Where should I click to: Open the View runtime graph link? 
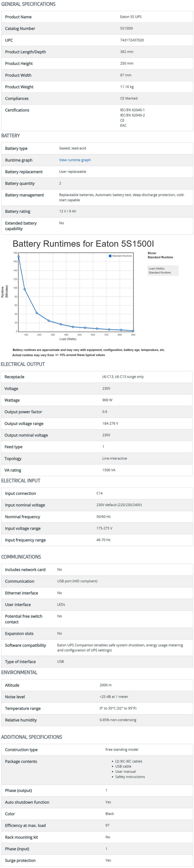point(75,160)
